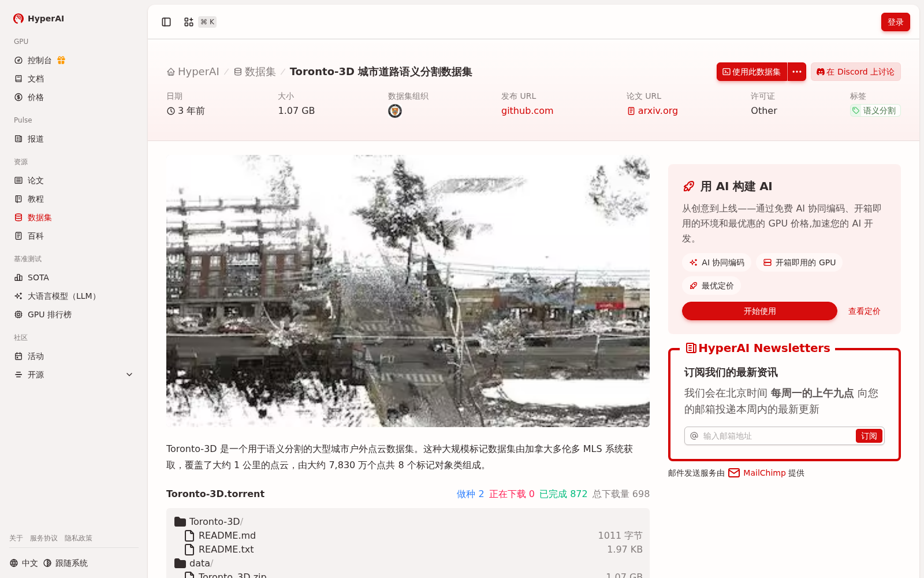Click the 做种 2 seeding count
924x578 pixels.
pos(470,494)
